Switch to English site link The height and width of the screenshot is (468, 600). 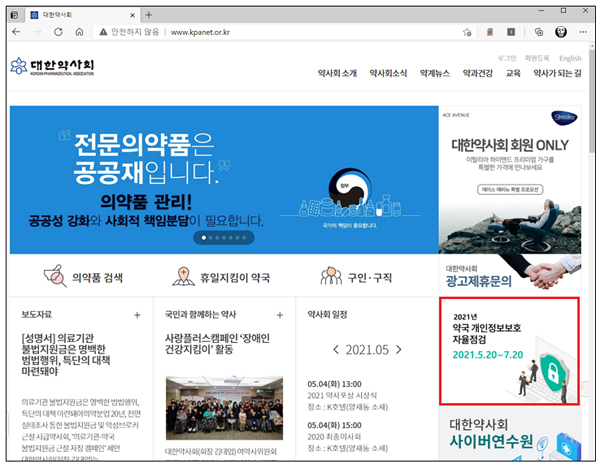pos(570,58)
